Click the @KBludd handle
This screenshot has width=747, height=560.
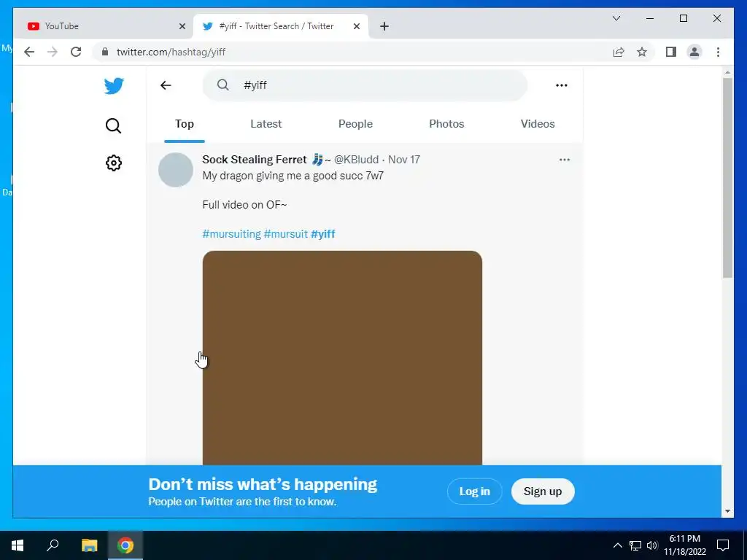356,160
